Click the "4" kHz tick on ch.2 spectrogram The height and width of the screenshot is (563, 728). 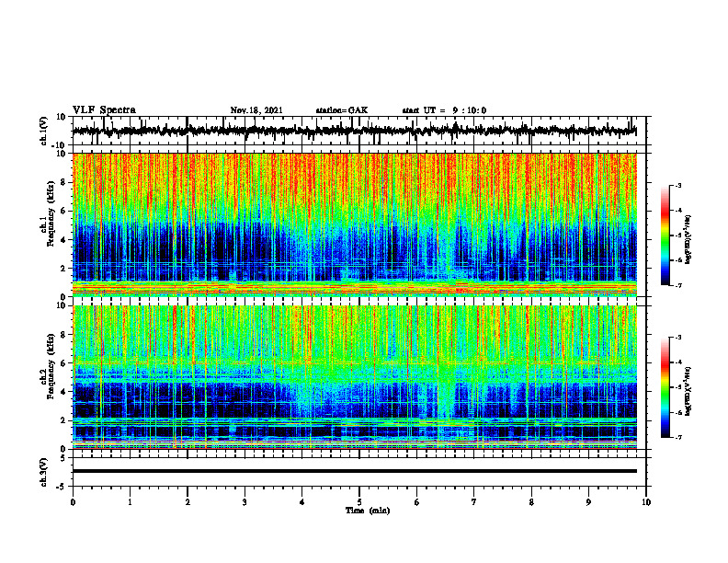pos(65,392)
